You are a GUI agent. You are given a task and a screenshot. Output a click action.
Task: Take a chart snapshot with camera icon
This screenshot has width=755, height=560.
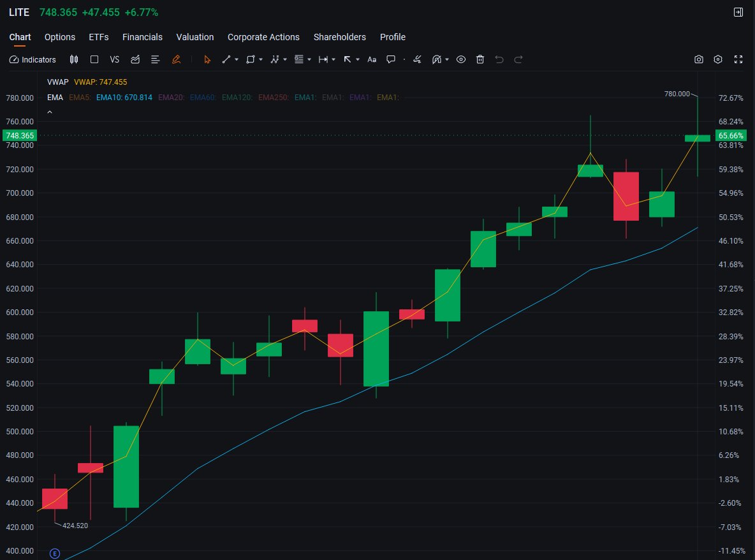tap(699, 60)
